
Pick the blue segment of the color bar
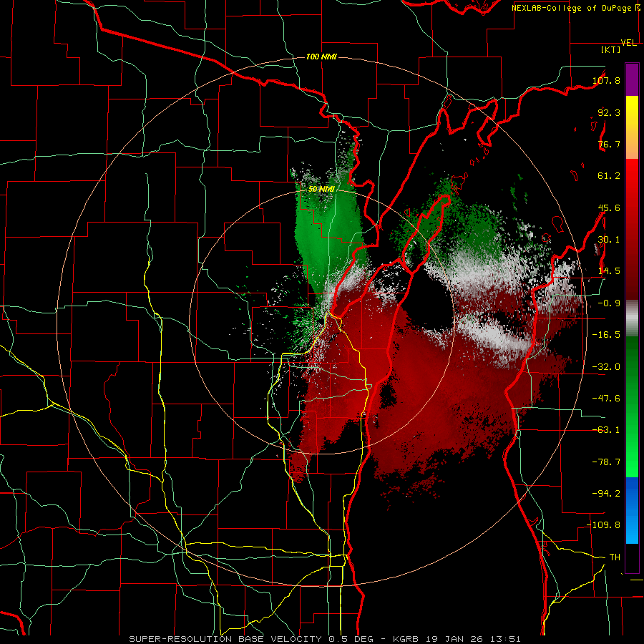point(632,510)
